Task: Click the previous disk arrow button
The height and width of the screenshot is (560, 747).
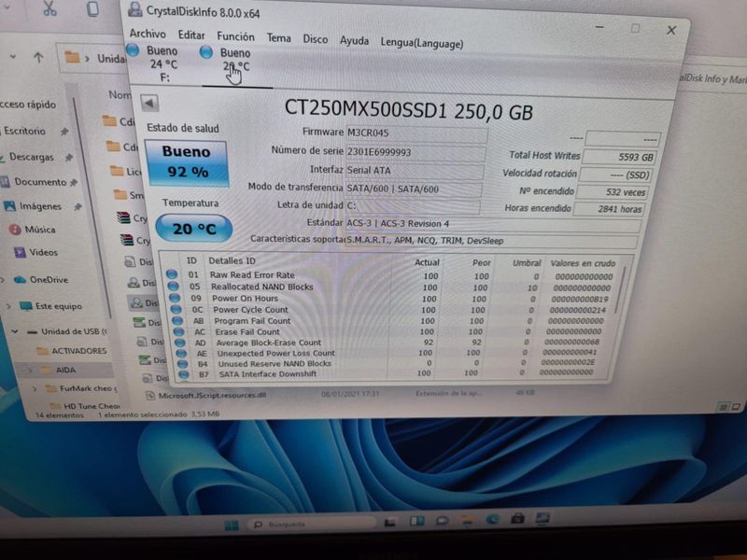Action: (149, 104)
